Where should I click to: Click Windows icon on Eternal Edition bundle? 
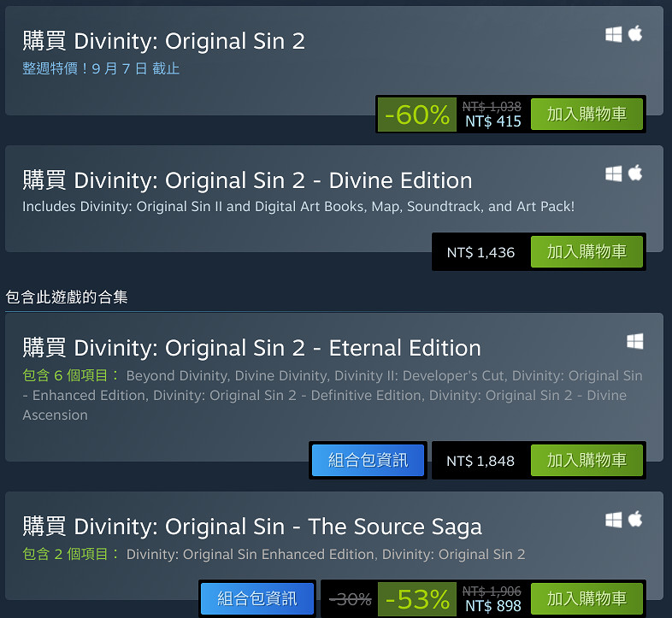pos(635,342)
